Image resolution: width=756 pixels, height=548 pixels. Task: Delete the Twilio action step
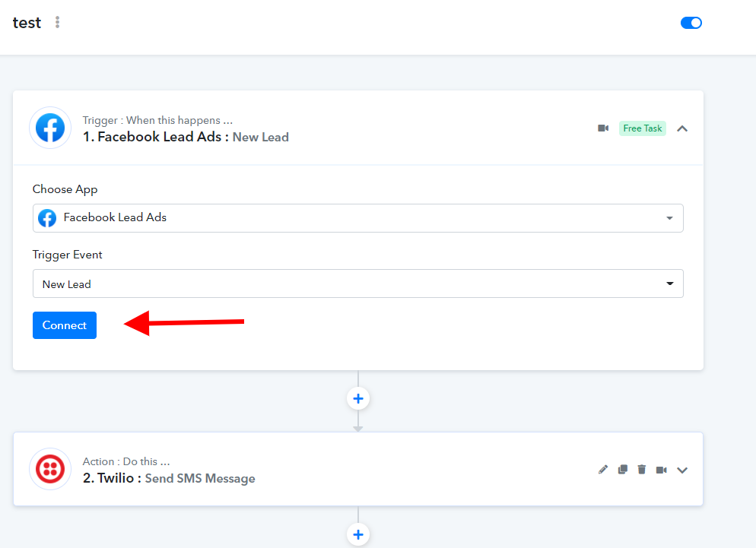641,470
